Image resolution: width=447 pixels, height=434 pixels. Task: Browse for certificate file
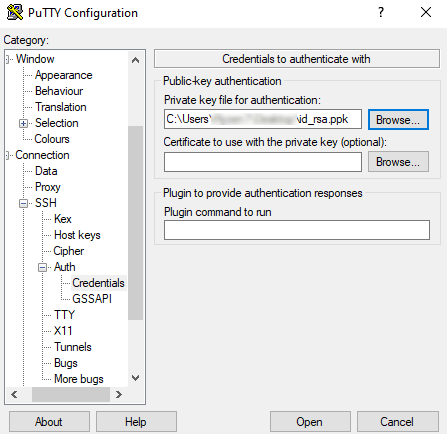[x=398, y=162]
